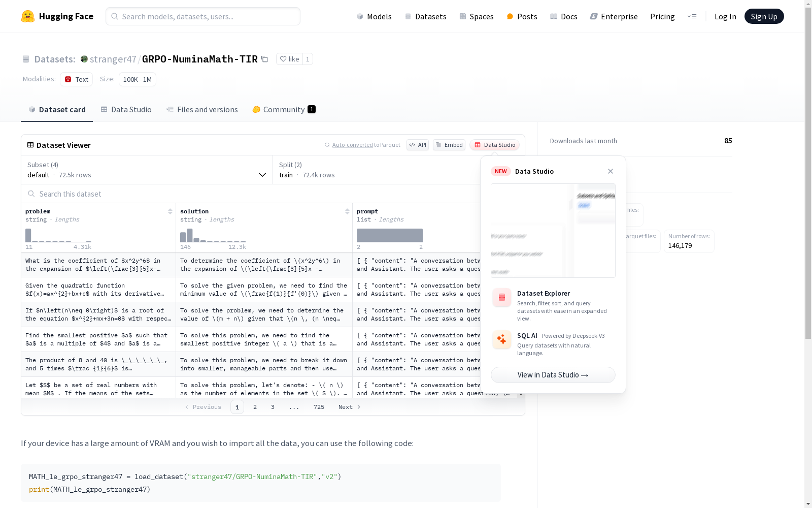Like this dataset
Image resolution: width=812 pixels, height=508 pixels.
point(289,59)
